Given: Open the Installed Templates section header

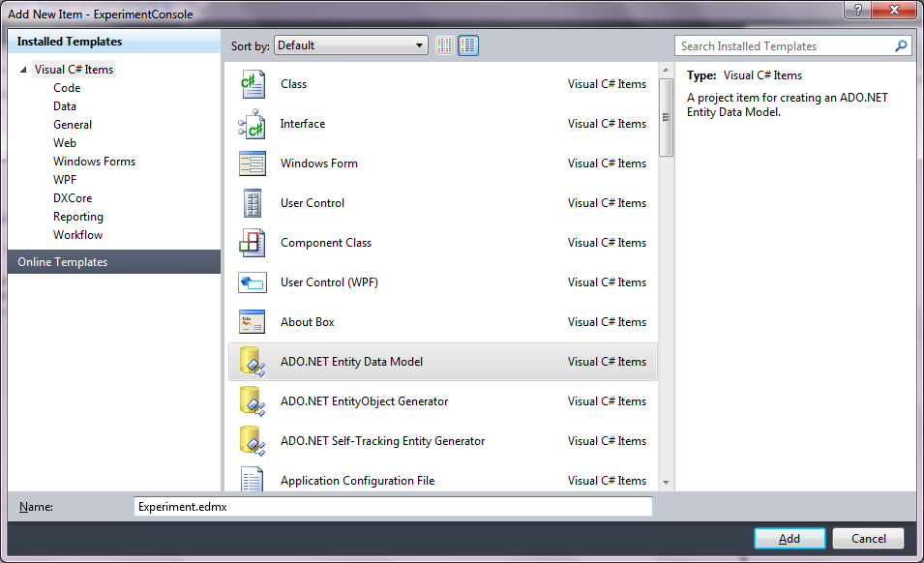Looking at the screenshot, I should tap(114, 42).
